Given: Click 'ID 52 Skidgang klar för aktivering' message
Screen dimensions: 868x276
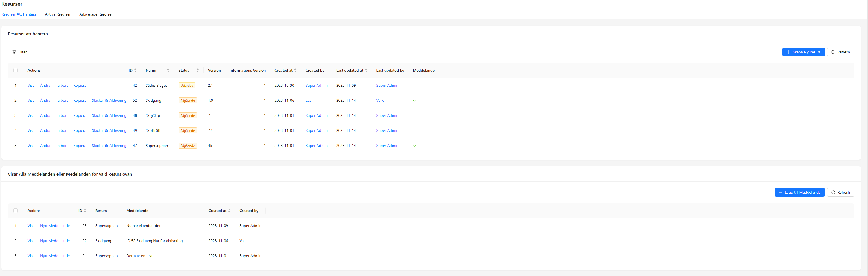Looking at the screenshot, I should [x=154, y=241].
